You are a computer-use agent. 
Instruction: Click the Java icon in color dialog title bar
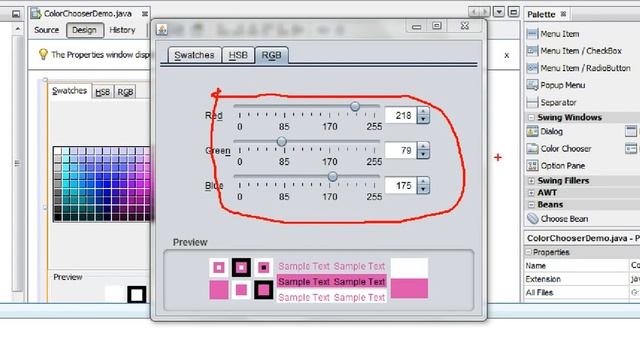[x=162, y=29]
